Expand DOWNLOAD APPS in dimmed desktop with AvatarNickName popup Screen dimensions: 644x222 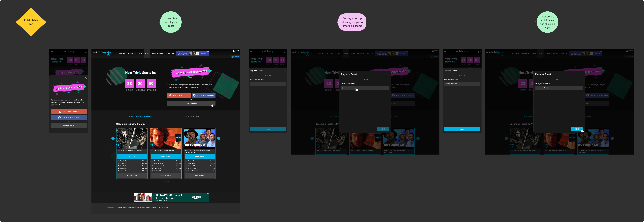coord(552,54)
